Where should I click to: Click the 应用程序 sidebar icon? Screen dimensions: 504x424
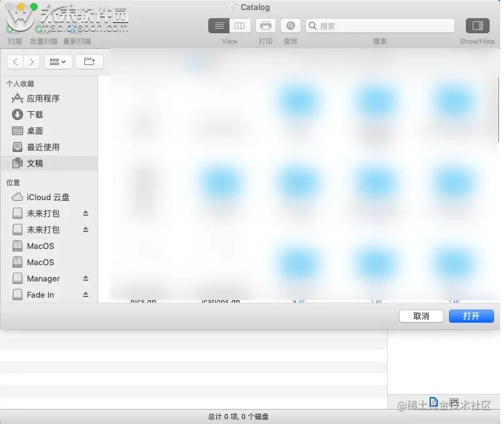(18, 98)
